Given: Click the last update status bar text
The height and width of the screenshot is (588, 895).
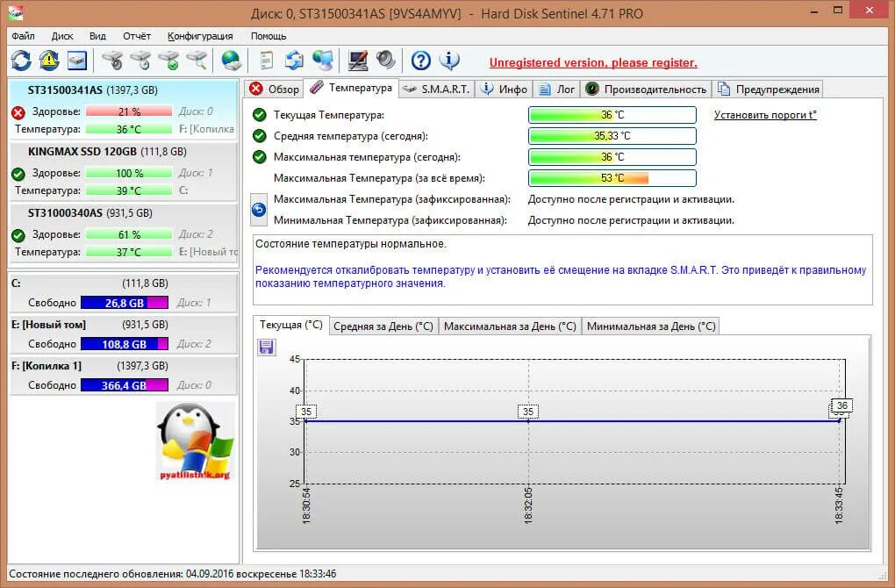Looking at the screenshot, I should click(172, 574).
